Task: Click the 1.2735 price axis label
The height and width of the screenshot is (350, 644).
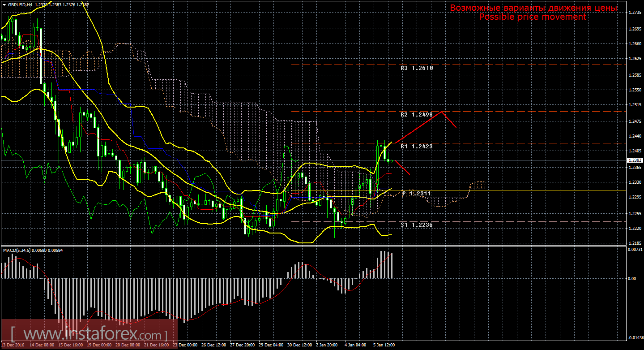Action: pos(635,13)
